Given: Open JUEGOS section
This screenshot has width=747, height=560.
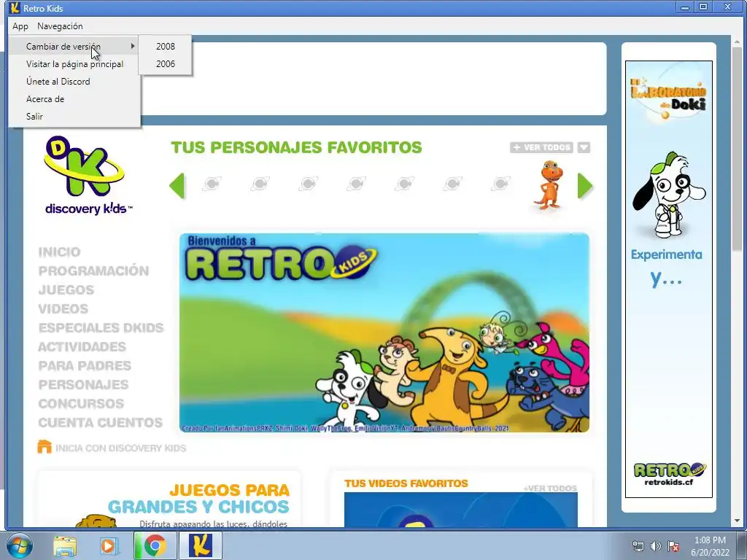Looking at the screenshot, I should click(66, 290).
